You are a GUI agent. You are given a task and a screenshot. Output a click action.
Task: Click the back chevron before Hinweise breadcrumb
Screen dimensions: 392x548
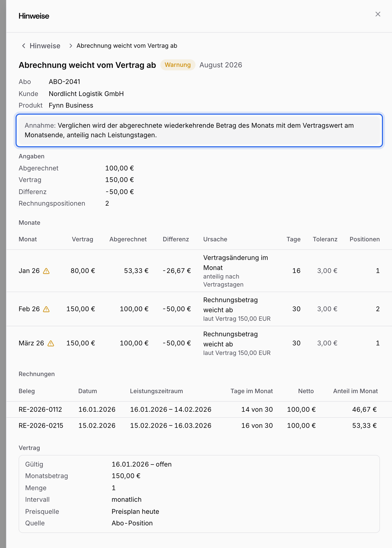coord(24,46)
